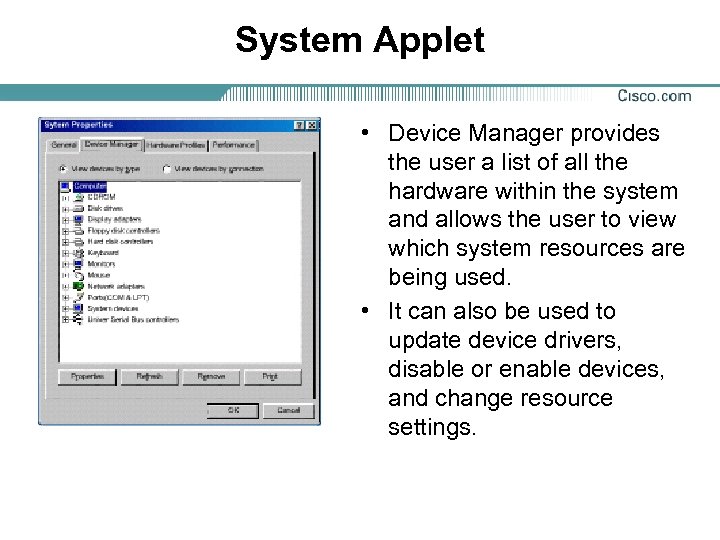Select the Monitors text label
The image size is (720, 540).
coord(101,264)
